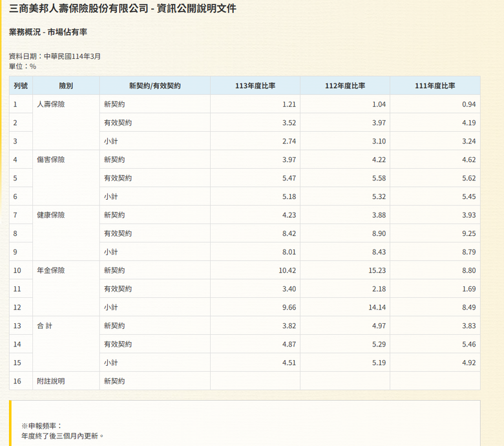This screenshot has width=504, height=446.
Task: Click value 3.40 in row 11
Action: (289, 289)
